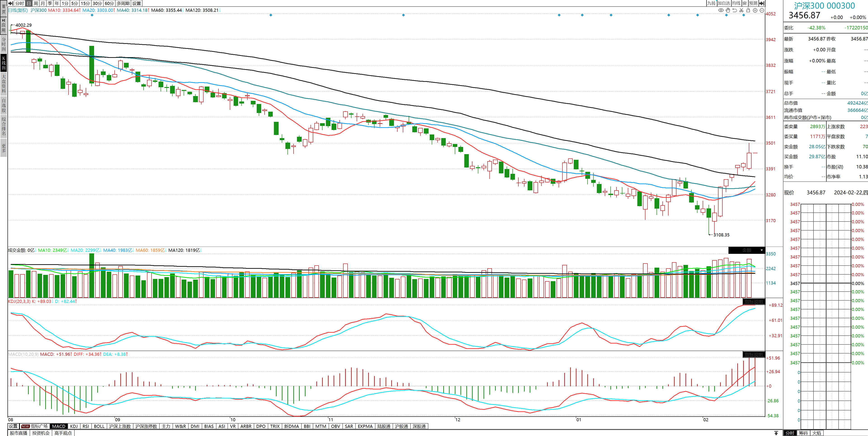This screenshot has width=868, height=436.
Task: Select the hand pan tool icon
Action: point(728,10)
